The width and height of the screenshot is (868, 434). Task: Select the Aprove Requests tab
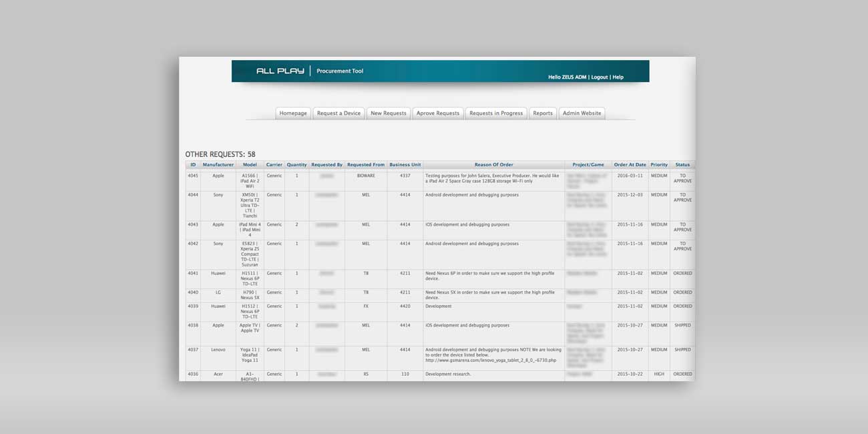(438, 114)
